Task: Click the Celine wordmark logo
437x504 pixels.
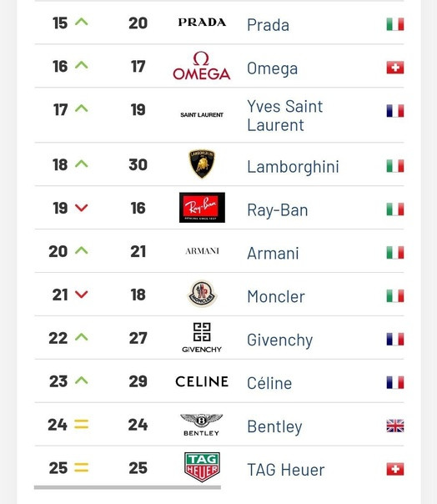Action: (202, 381)
